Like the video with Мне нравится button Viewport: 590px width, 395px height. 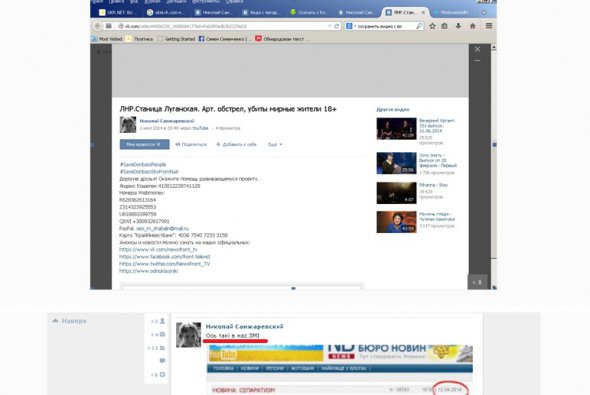(x=144, y=144)
